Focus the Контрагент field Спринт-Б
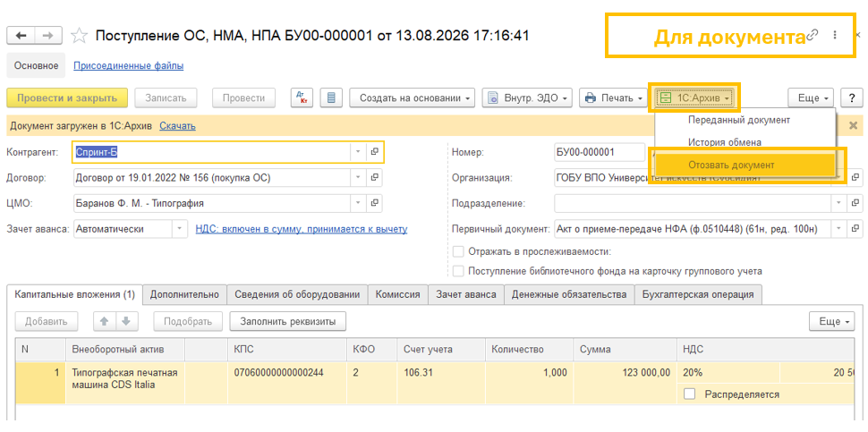 click(x=211, y=151)
